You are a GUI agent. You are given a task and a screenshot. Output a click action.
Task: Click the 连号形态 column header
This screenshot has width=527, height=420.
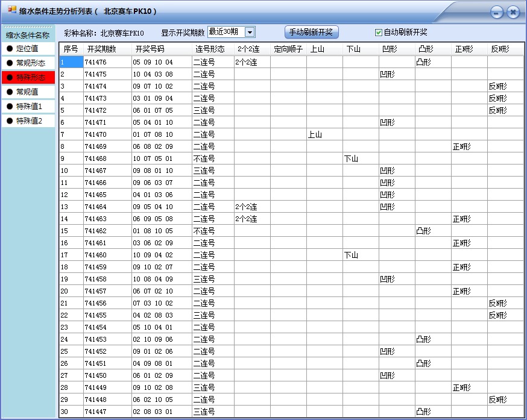point(209,49)
